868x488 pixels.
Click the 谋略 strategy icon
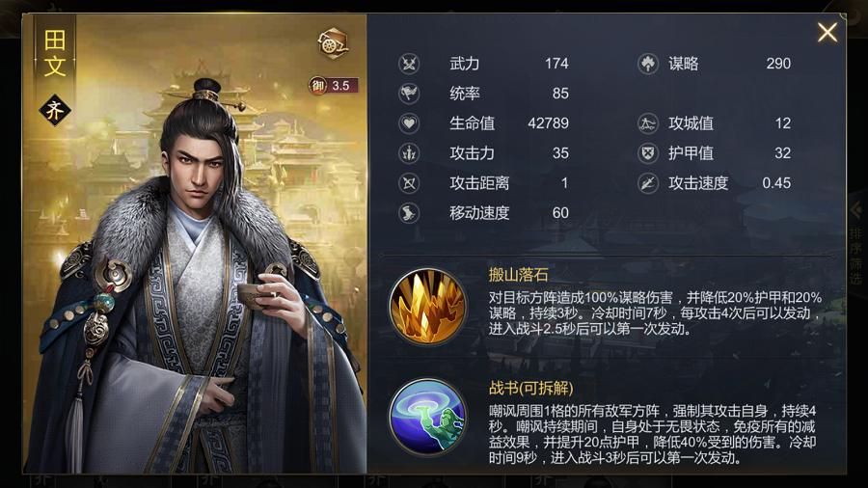648,64
